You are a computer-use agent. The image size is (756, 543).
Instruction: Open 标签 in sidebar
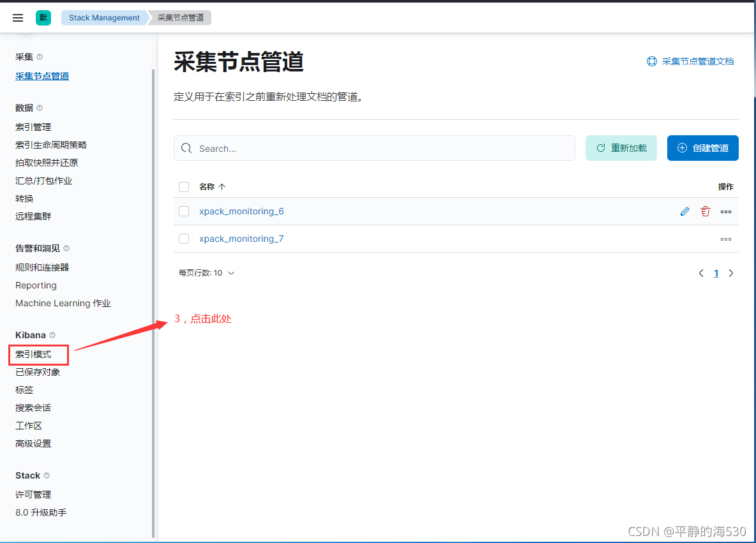pyautogui.click(x=25, y=391)
